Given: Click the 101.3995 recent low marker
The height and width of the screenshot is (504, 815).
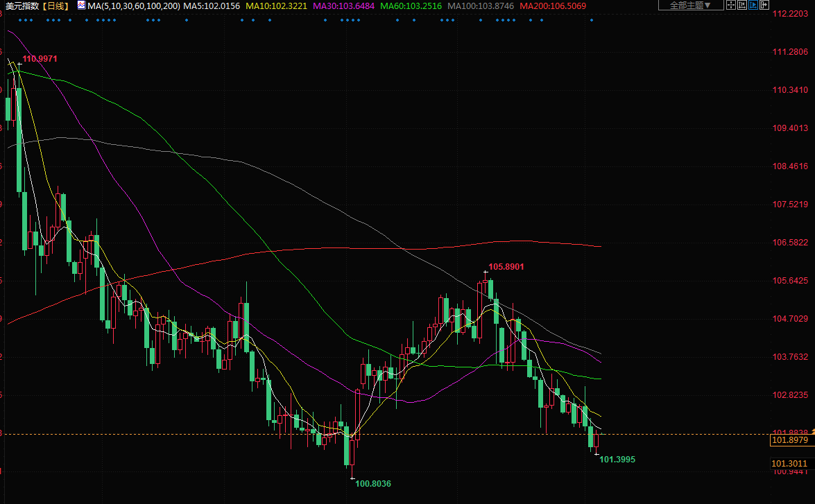Looking at the screenshot, I should (x=617, y=459).
